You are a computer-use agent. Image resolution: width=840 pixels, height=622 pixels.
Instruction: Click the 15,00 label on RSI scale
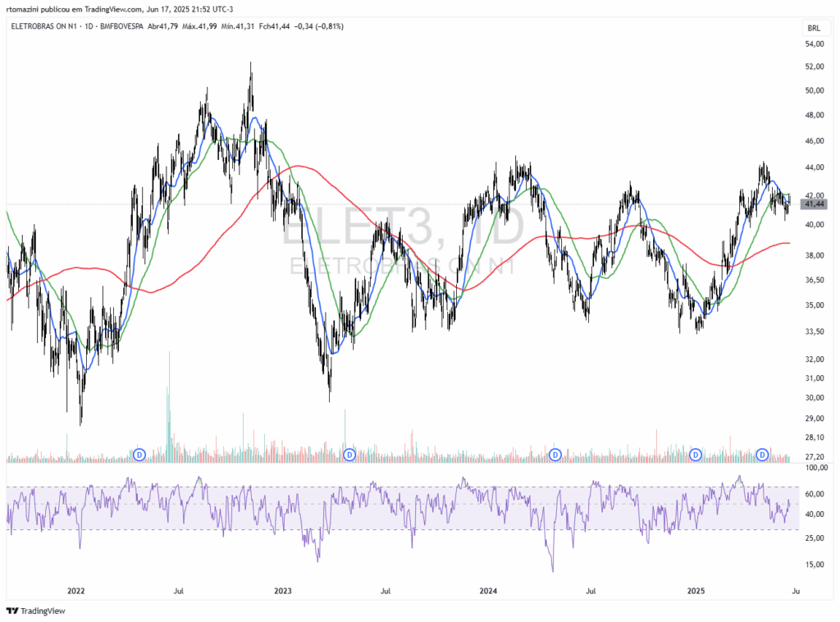(x=815, y=565)
